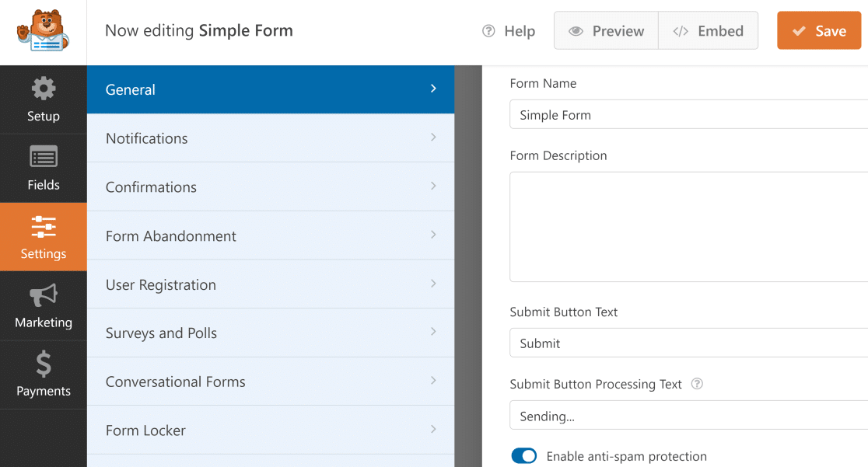The width and height of the screenshot is (868, 467).
Task: Click the Embed button label
Action: pyautogui.click(x=720, y=31)
